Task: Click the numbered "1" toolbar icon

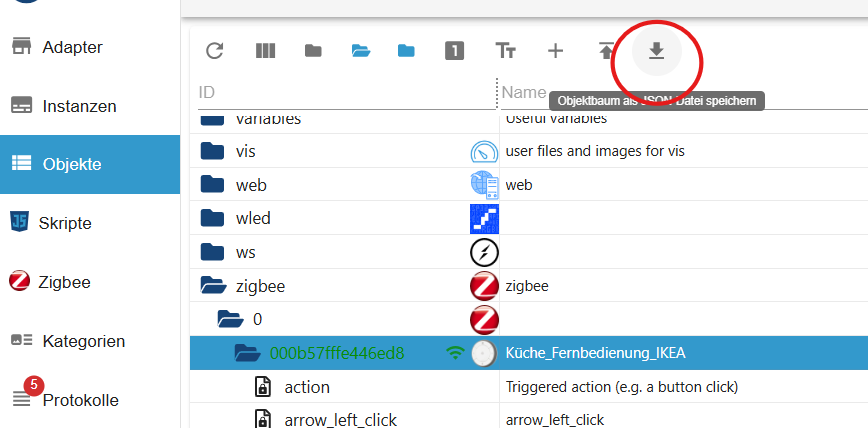Action: pos(454,51)
